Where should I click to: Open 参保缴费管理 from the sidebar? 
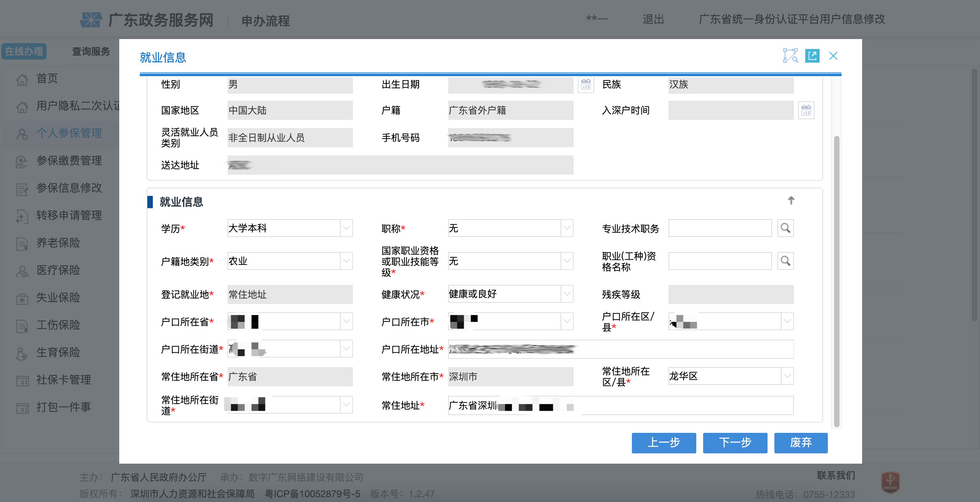point(22,161)
